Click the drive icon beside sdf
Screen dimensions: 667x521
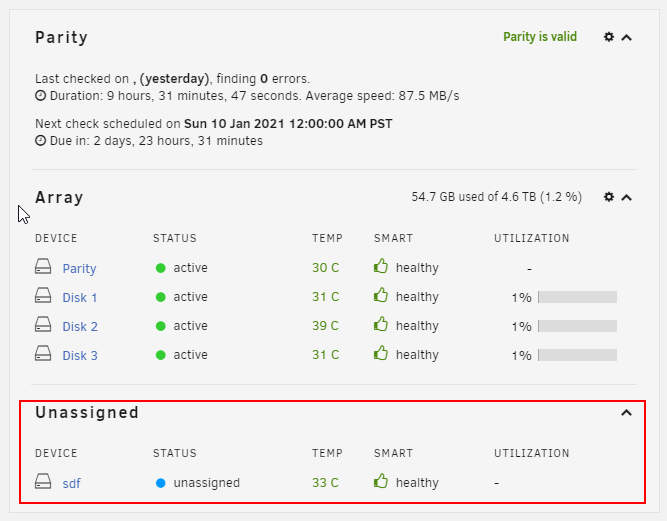click(43, 482)
